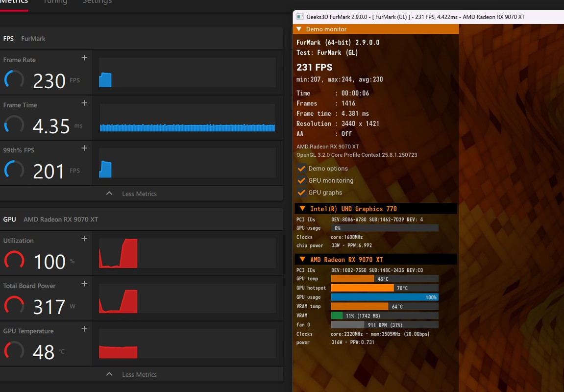The width and height of the screenshot is (564, 392).
Task: Click the VRAM temp 64°C bar
Action: click(385, 306)
